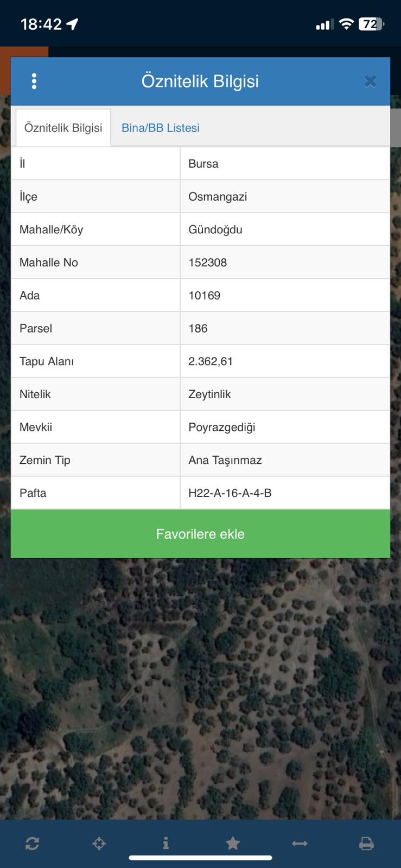The height and width of the screenshot is (868, 401).
Task: Tap the Nitelik value Zeytinlik
Action: tap(209, 394)
